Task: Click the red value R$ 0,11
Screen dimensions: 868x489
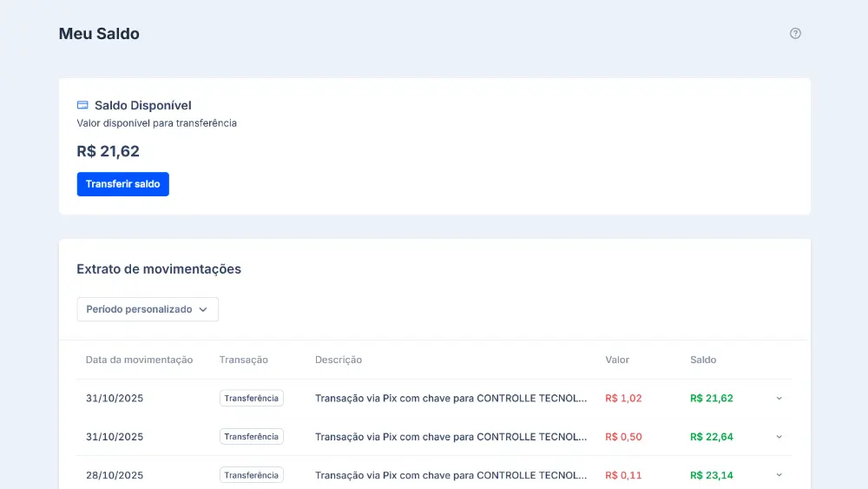Action: 623,475
